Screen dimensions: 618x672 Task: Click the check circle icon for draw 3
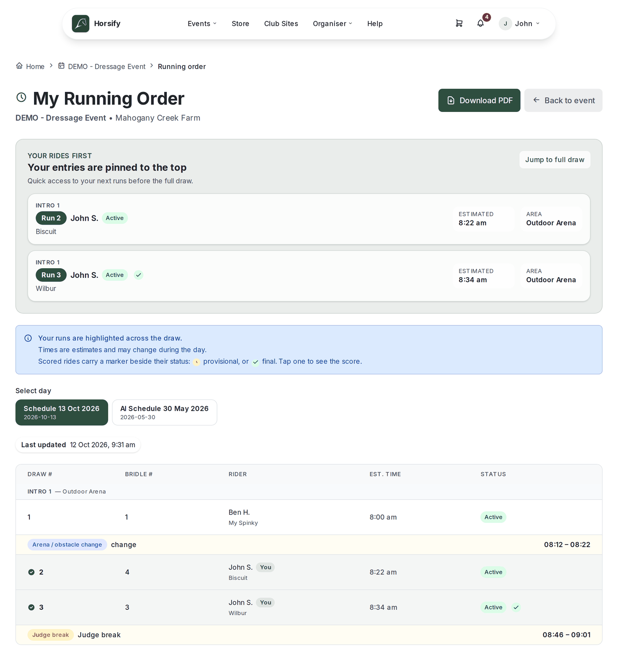point(31,607)
